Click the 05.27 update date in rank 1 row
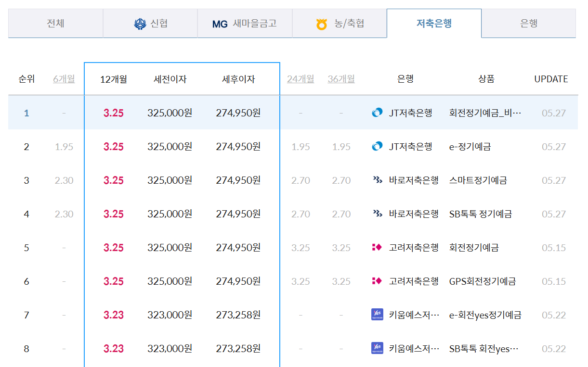This screenshot has height=367, width=588. point(554,113)
